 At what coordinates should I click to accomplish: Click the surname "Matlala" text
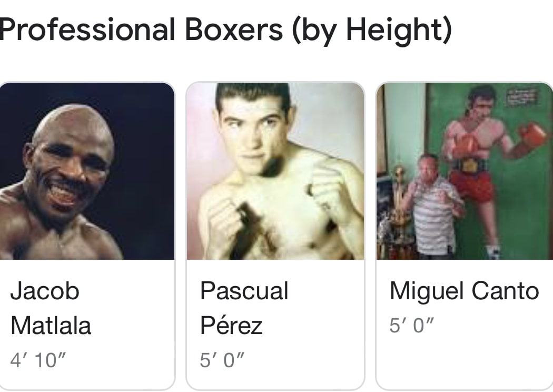coord(51,326)
